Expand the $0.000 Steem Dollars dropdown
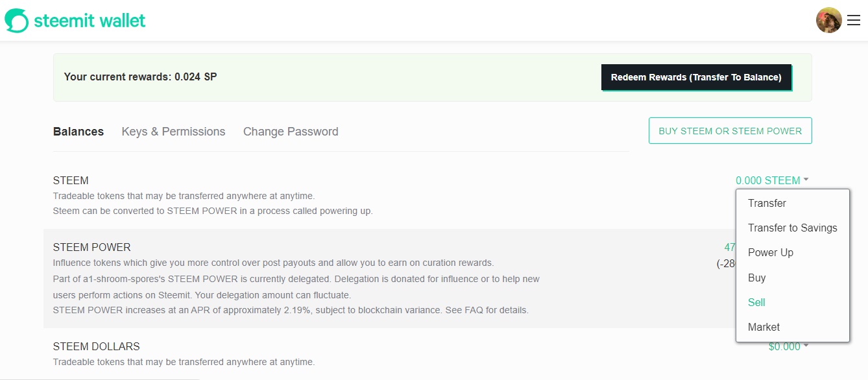Screen dimensions: 868x380 pos(788,347)
